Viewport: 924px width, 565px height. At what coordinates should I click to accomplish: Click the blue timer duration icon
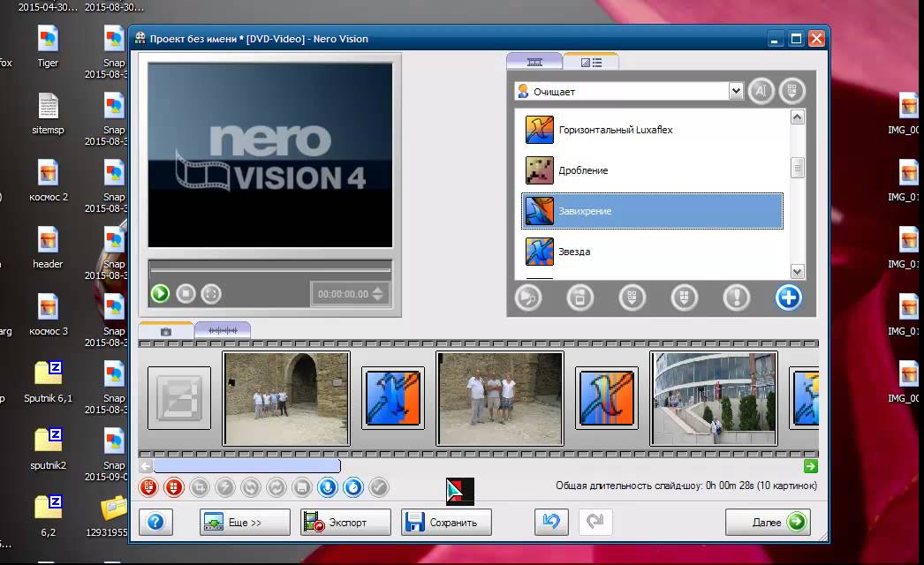(353, 486)
